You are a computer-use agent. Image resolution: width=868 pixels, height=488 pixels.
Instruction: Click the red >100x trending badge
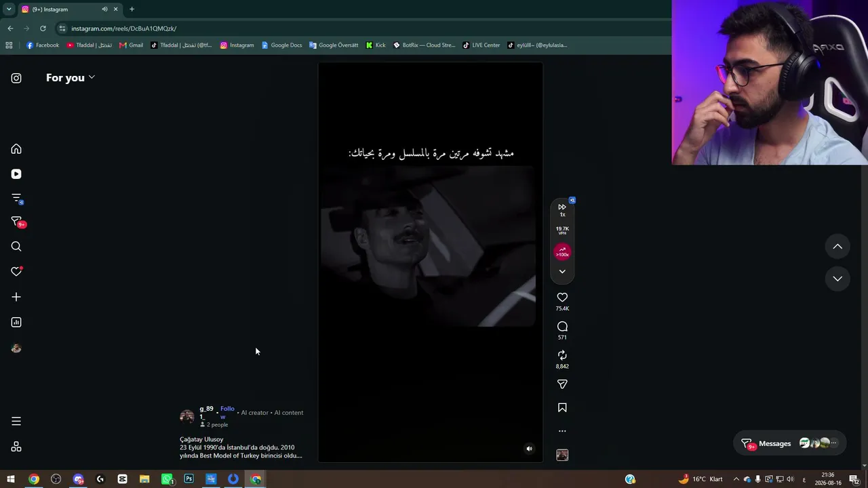pyautogui.click(x=562, y=252)
